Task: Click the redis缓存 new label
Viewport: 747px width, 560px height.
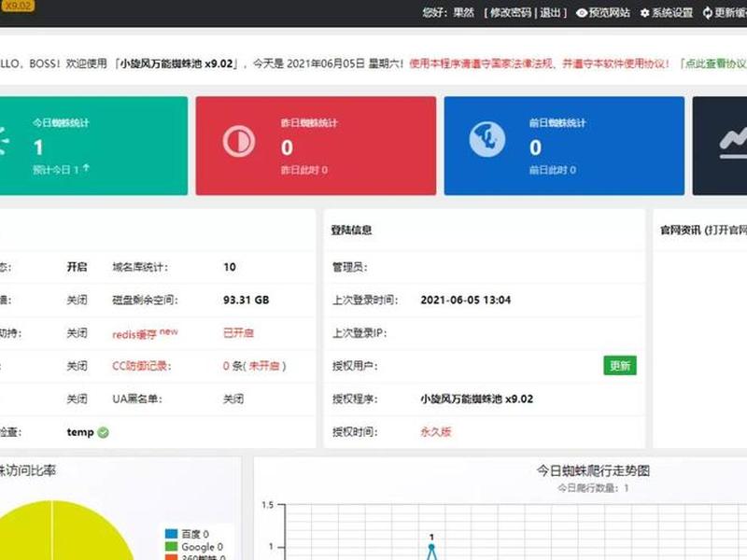Action: [x=145, y=333]
